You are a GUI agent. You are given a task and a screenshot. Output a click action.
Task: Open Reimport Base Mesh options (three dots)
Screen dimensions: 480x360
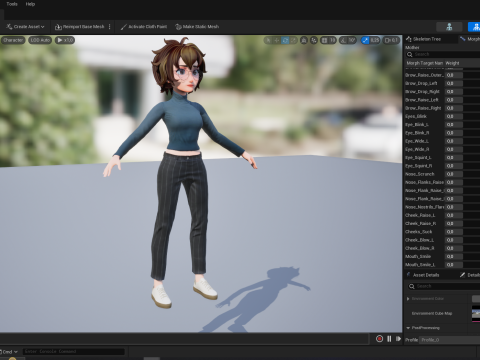(110, 27)
